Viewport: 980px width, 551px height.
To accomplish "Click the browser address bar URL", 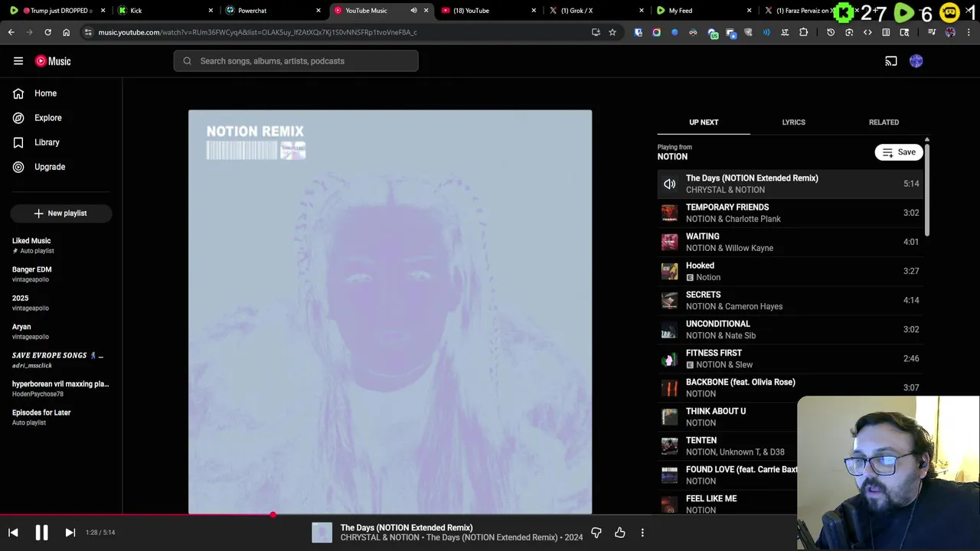I will click(257, 32).
